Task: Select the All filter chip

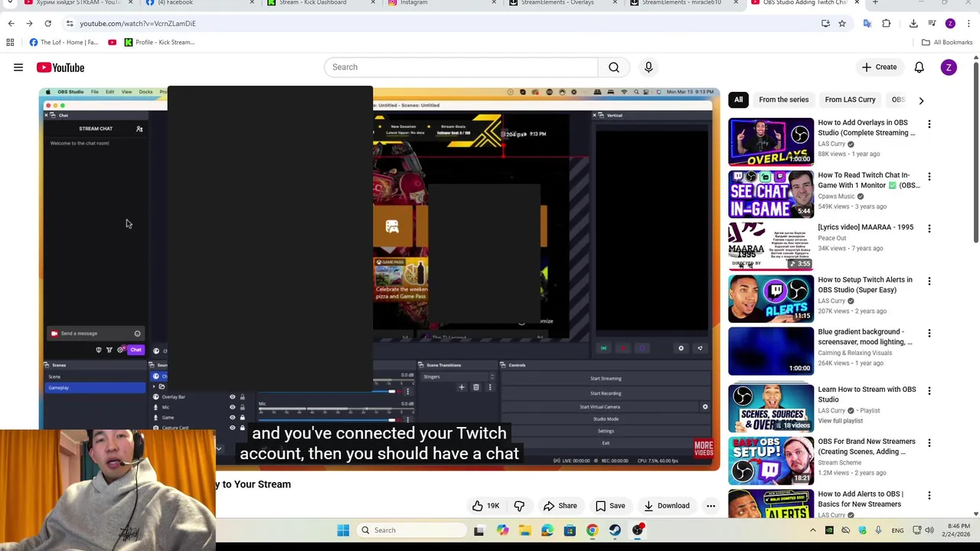Action: pos(738,99)
